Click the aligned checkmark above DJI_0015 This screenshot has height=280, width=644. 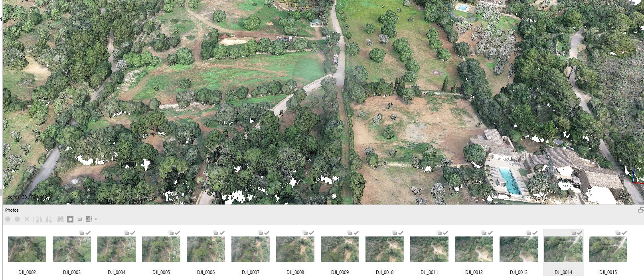624,232
